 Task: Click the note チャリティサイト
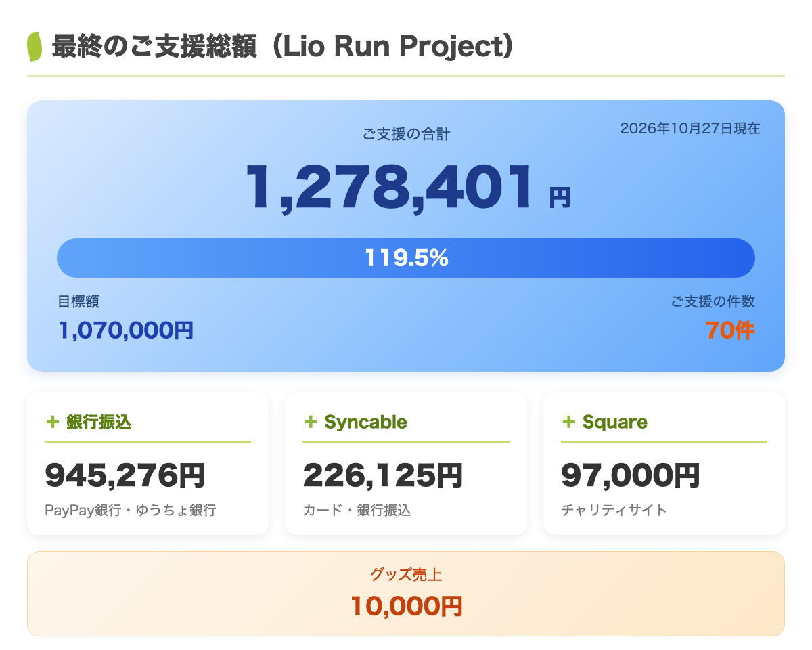point(614,510)
